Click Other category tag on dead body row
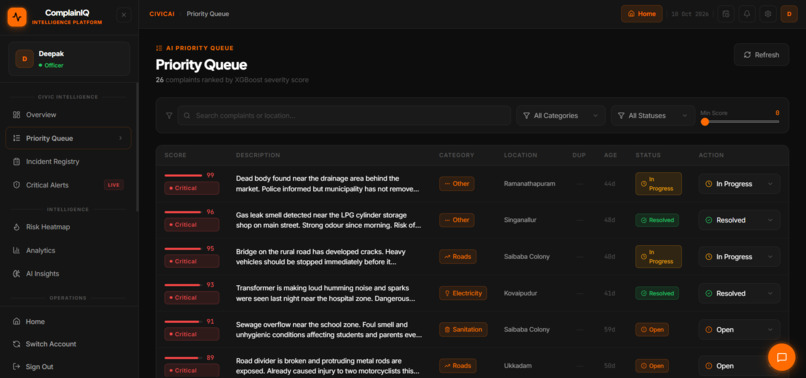Screen dimensions: 806x378 tap(456, 184)
